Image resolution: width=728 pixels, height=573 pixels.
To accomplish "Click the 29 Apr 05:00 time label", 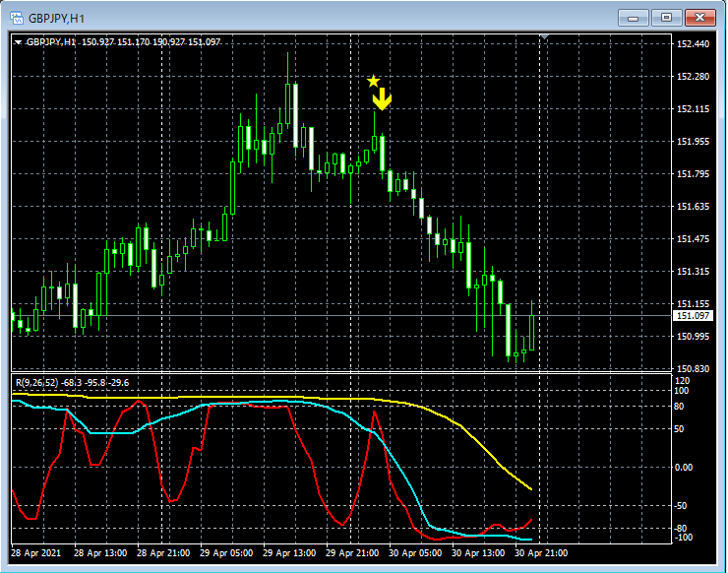I will tap(226, 553).
